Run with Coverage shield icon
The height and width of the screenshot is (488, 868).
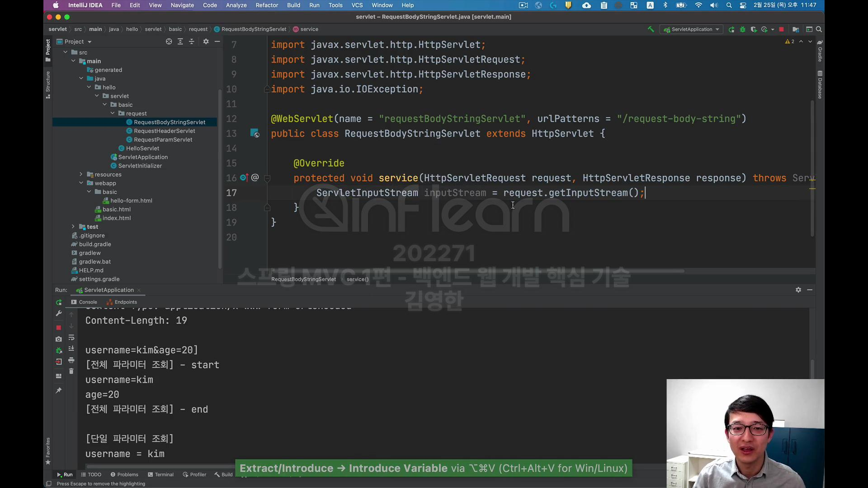(x=753, y=29)
